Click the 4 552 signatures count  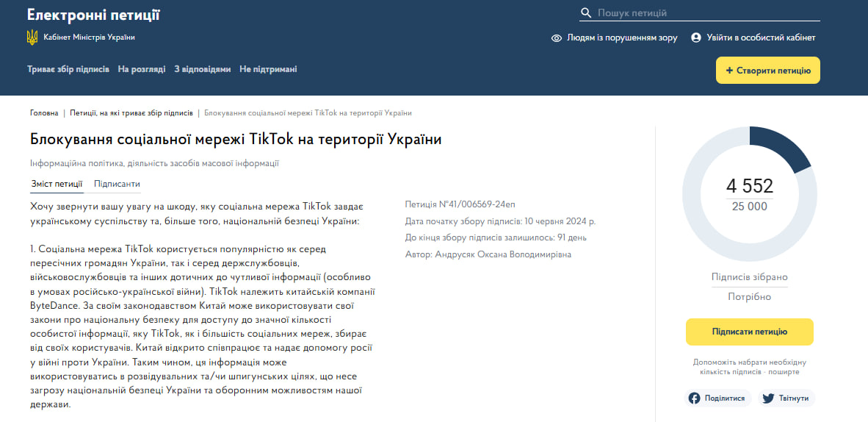click(750, 186)
